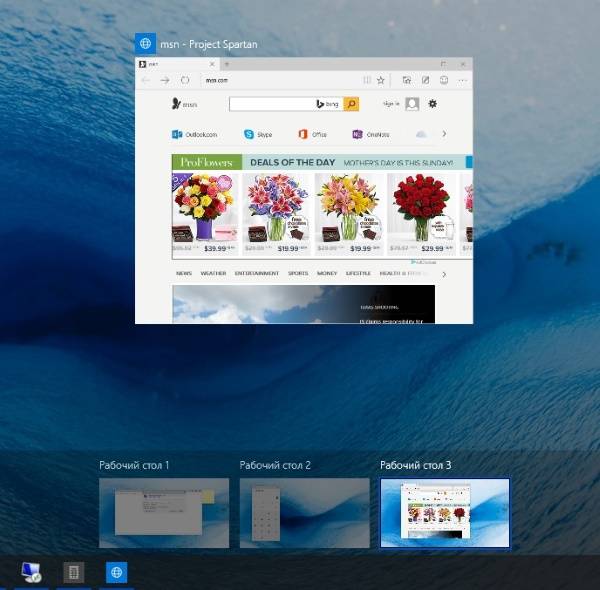Screen dimensions: 600x590
Task: Click the computer monitor taskbar icon
Action: (31, 572)
